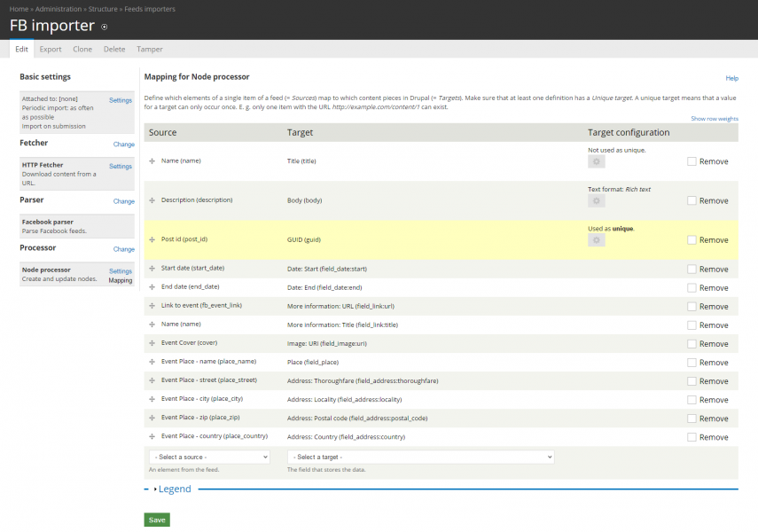
Task: Check Remove for Event Place country mapping
Action: tap(692, 437)
